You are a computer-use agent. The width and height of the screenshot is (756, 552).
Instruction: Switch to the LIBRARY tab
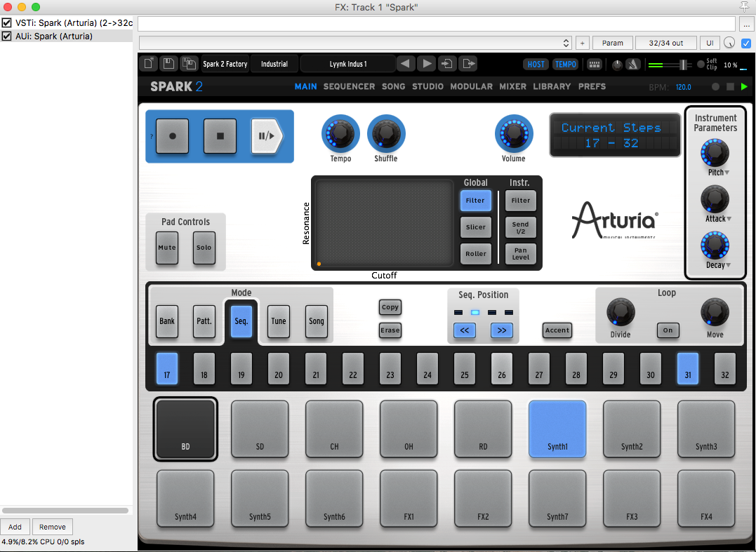coord(552,87)
